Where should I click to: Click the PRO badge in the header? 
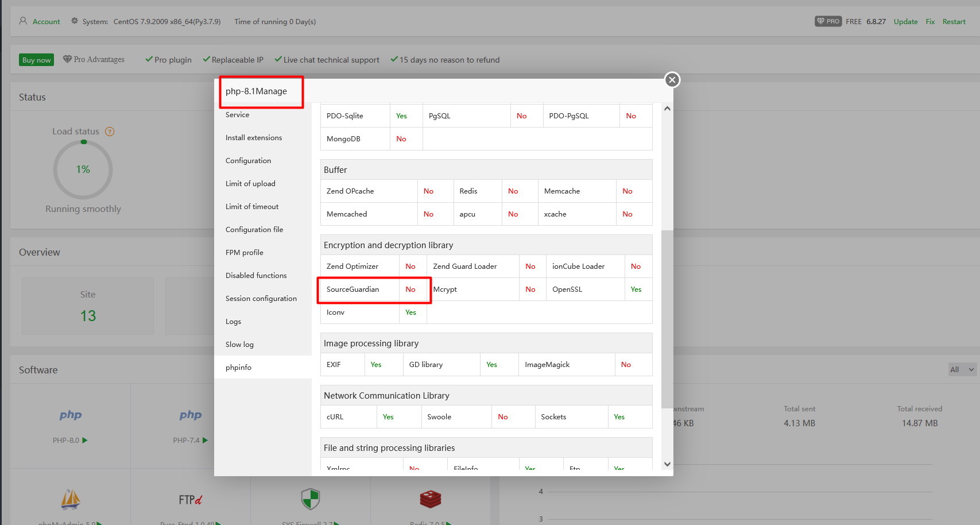coord(828,21)
